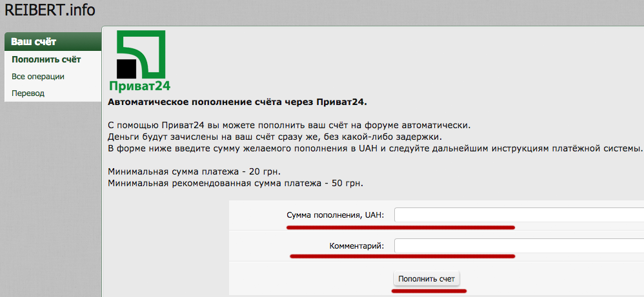
Task: Open Все операции in sidebar
Action: 38,77
